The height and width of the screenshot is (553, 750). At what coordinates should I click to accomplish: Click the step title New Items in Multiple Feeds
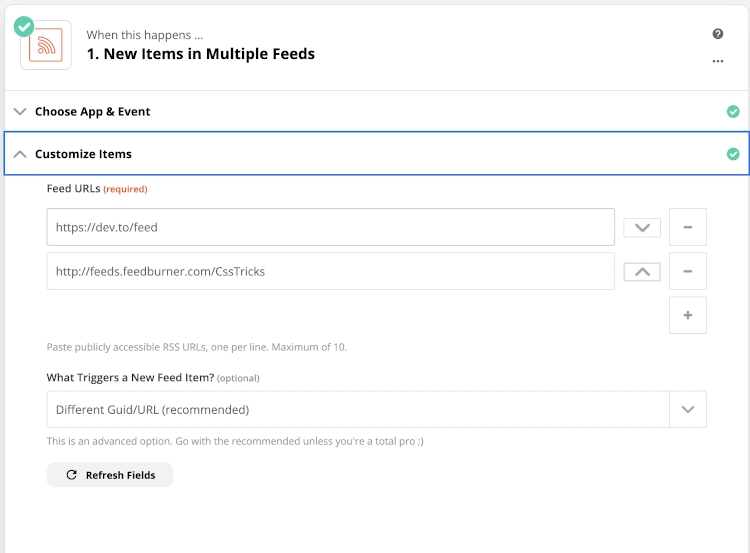pyautogui.click(x=200, y=54)
